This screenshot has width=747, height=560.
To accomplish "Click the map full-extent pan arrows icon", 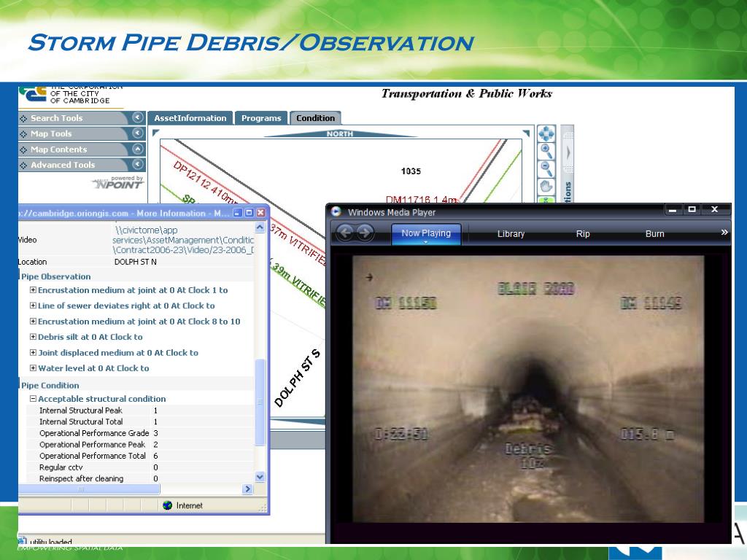I will tap(546, 134).
